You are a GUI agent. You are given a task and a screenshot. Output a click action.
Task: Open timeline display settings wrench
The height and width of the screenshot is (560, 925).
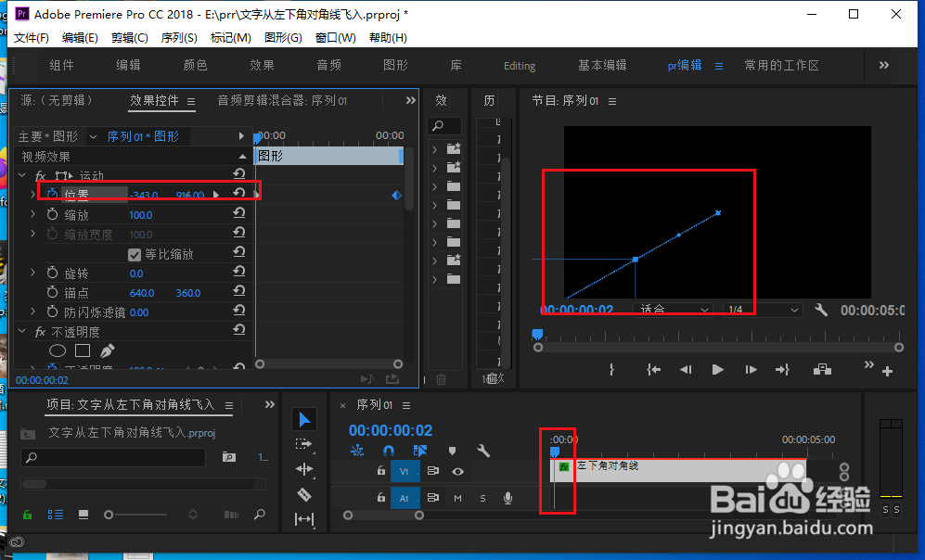coord(483,451)
